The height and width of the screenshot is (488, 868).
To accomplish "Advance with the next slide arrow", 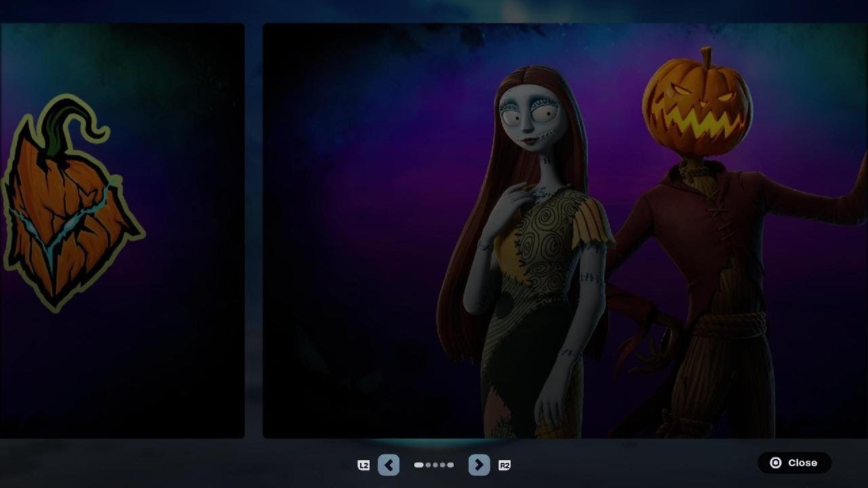I will pyautogui.click(x=479, y=465).
